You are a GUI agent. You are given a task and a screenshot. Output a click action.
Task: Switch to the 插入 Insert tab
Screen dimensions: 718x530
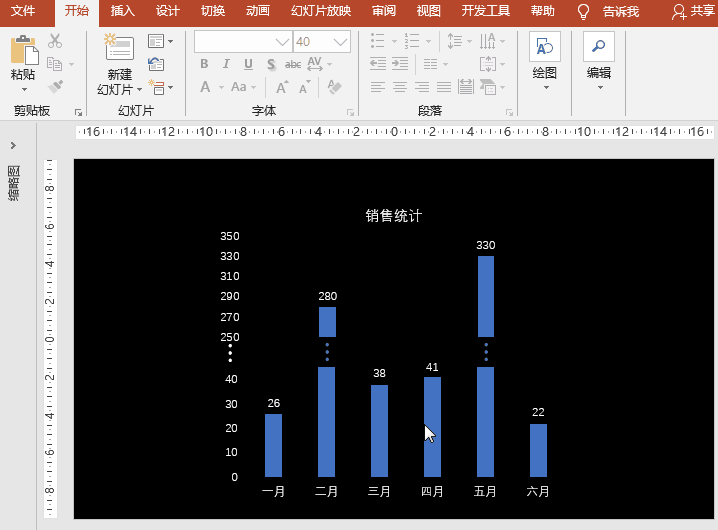[123, 11]
